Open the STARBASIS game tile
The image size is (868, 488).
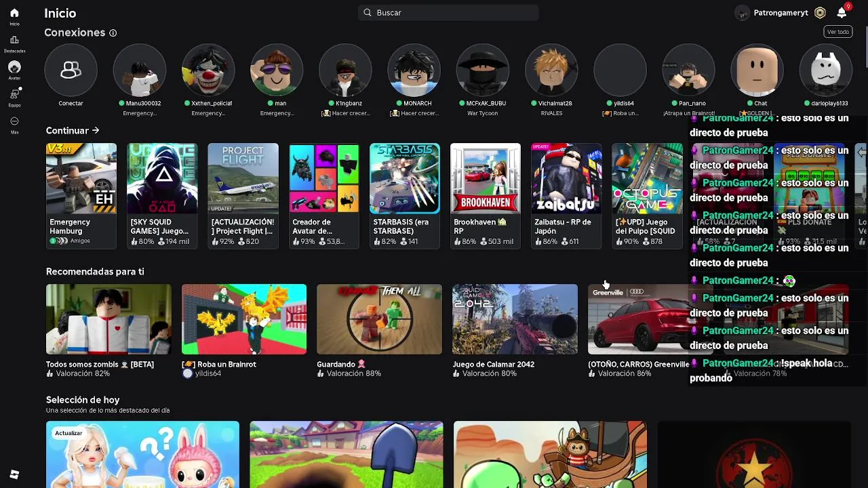tap(404, 195)
